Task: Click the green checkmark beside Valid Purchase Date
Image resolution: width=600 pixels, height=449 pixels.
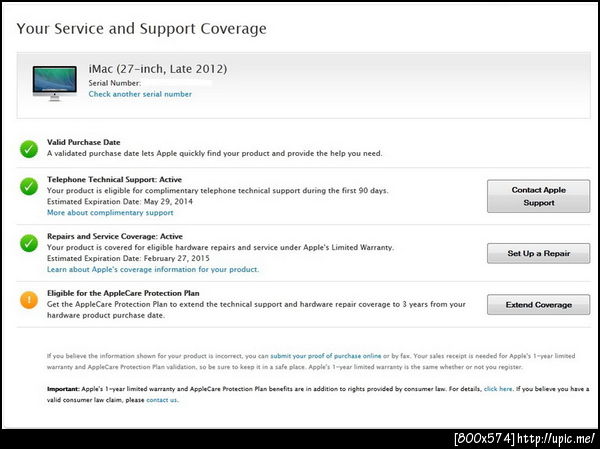Action: (x=29, y=149)
